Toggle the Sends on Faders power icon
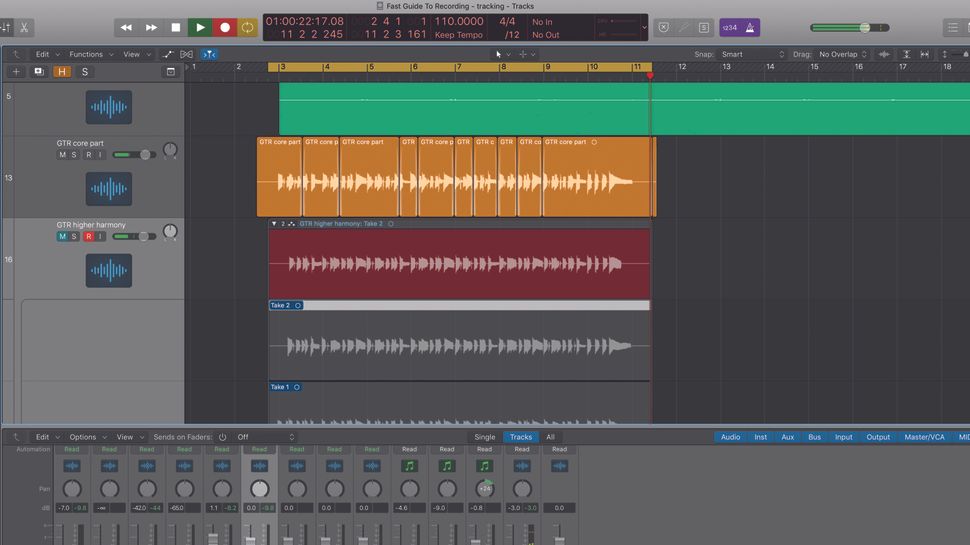This screenshot has height=545, width=970. pyautogui.click(x=223, y=437)
